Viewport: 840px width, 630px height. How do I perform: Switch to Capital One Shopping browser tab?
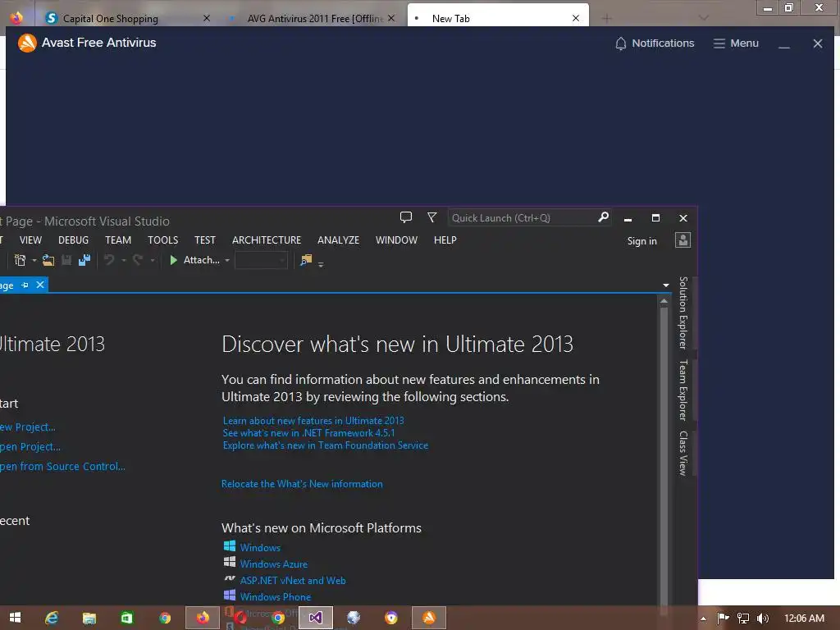point(126,18)
